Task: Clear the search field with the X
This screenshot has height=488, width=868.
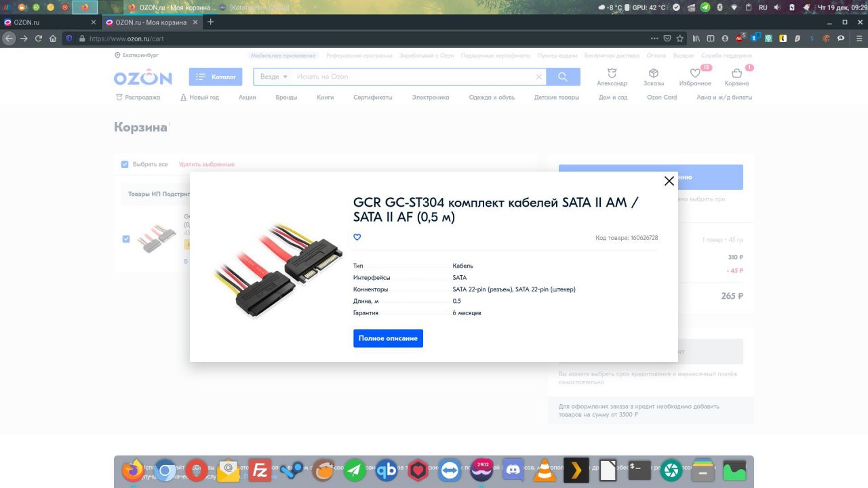Action: click(x=539, y=77)
